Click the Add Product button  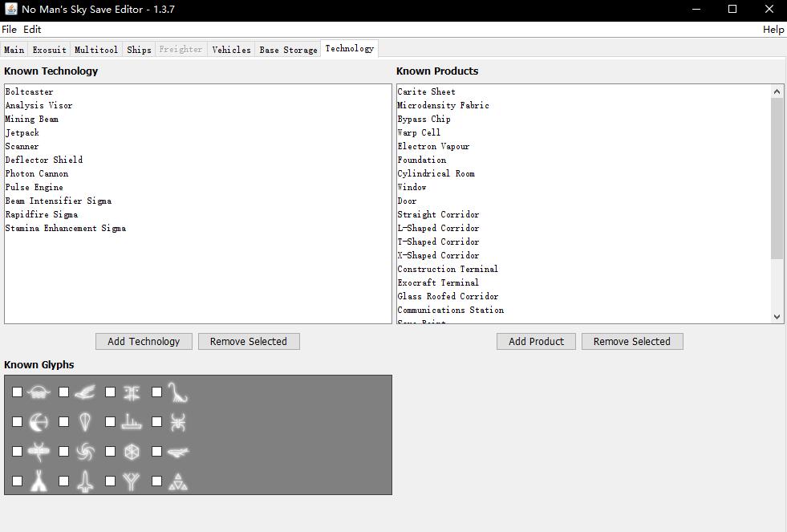(536, 341)
